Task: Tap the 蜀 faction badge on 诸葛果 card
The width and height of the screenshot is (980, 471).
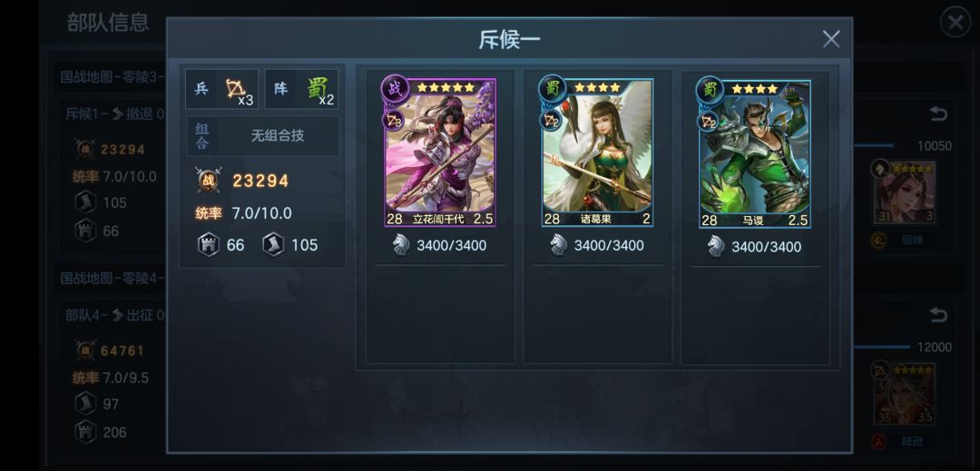Action: click(x=553, y=89)
